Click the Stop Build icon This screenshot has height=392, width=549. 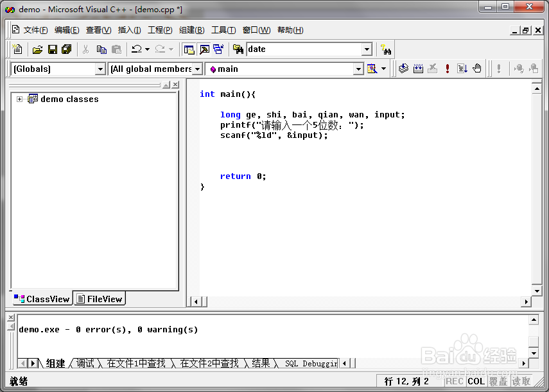click(433, 69)
